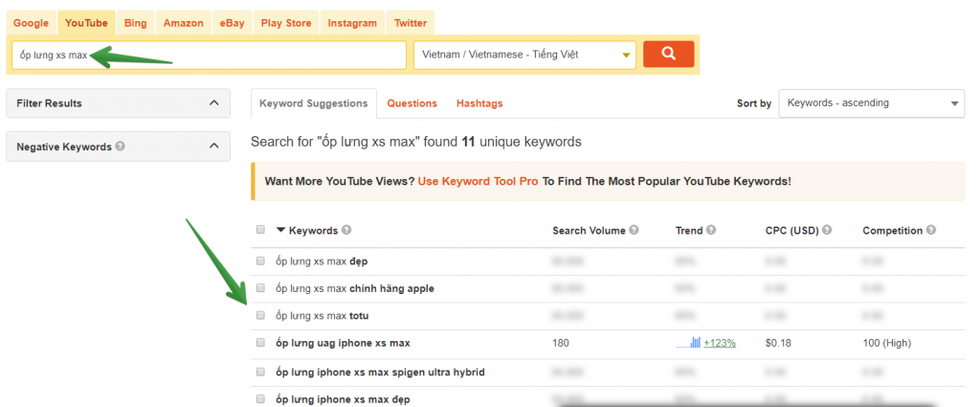
Task: Click the 'Use Keyword Tool Pro' link
Action: tap(479, 181)
